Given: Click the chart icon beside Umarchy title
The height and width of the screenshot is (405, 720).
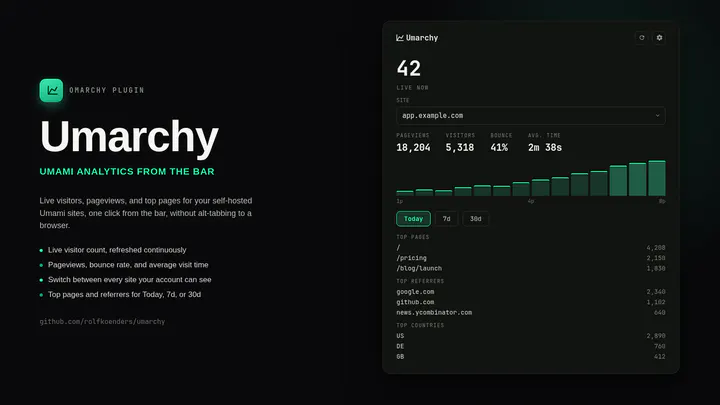Looking at the screenshot, I should [x=399, y=38].
